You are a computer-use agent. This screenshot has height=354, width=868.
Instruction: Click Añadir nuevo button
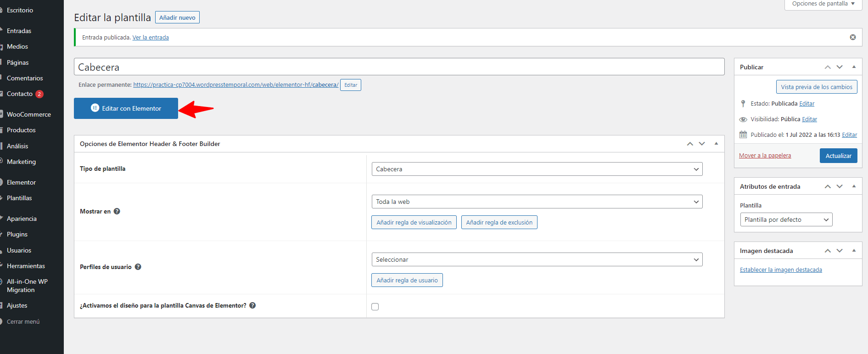(x=177, y=17)
